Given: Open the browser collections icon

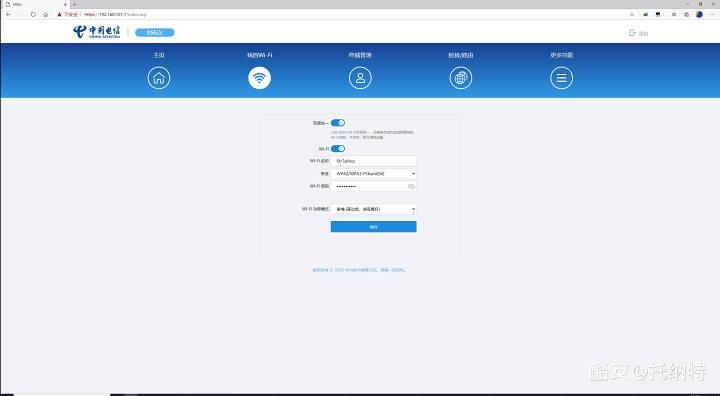Looking at the screenshot, I should (686, 14).
